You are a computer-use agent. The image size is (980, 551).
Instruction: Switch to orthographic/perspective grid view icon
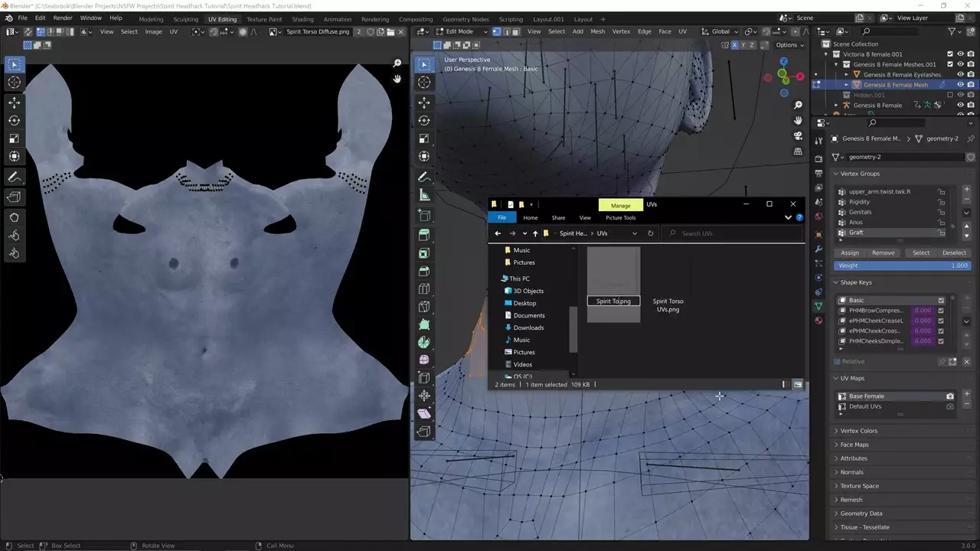[x=798, y=152]
